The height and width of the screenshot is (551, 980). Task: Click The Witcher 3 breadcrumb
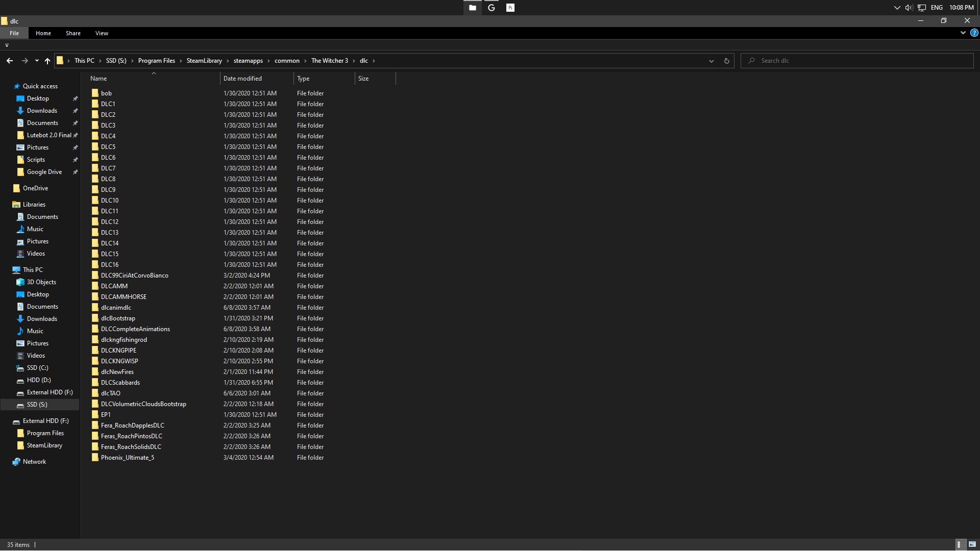[x=330, y=61]
